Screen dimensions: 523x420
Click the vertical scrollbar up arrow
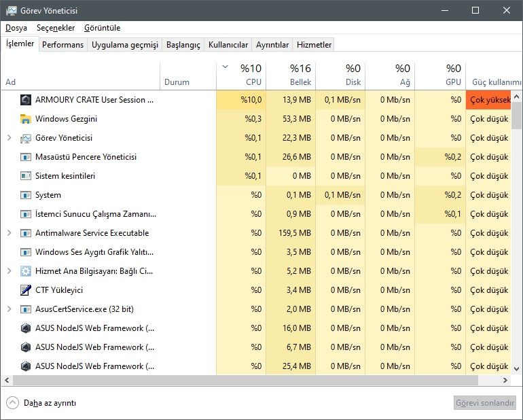[x=516, y=97]
